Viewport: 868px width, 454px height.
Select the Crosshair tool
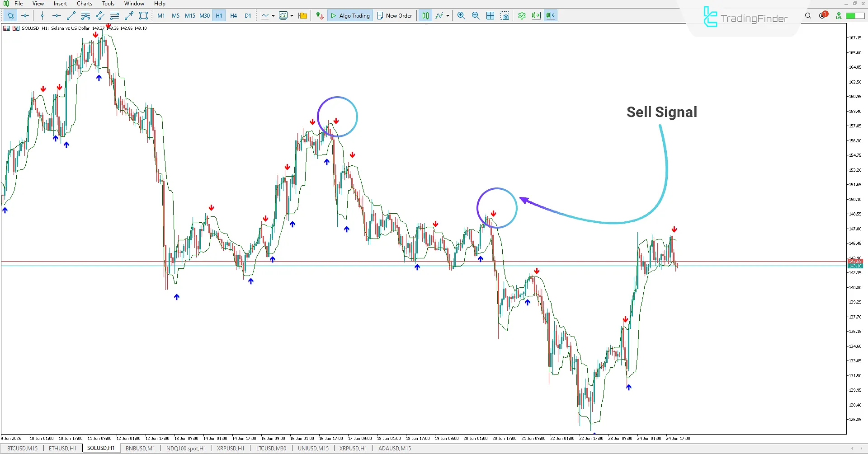click(25, 15)
